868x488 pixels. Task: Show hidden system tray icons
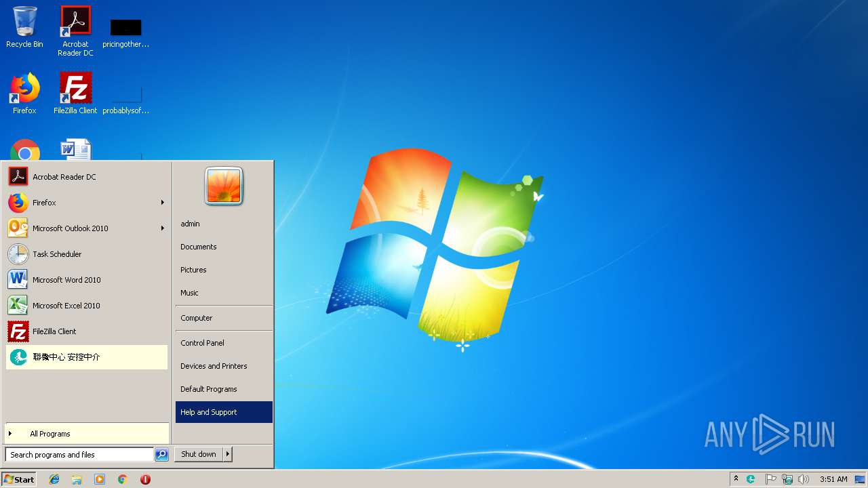736,479
